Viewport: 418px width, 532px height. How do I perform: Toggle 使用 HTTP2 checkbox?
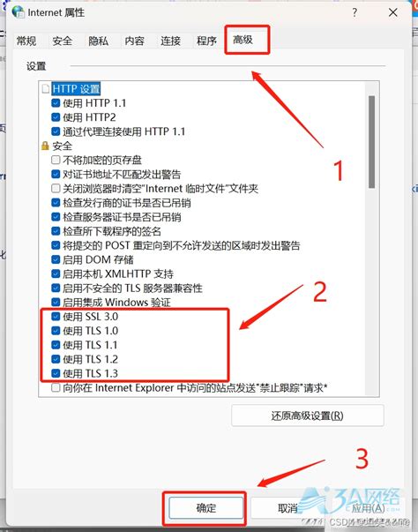56,117
